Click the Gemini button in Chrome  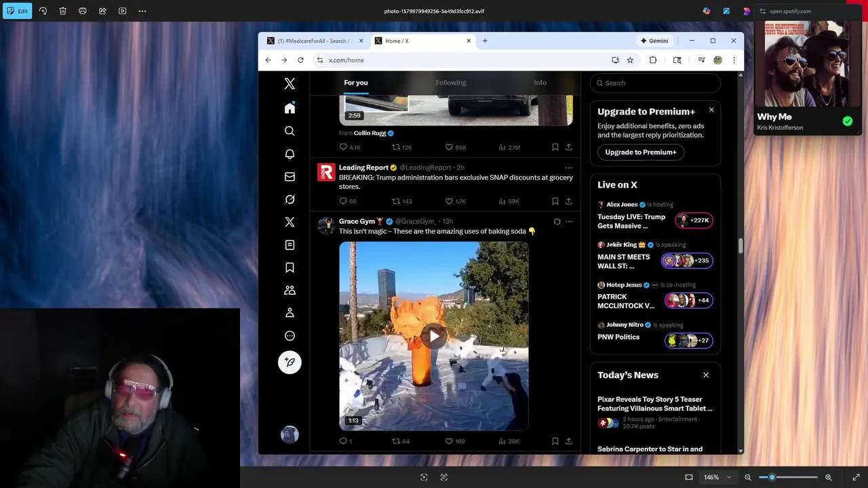654,41
